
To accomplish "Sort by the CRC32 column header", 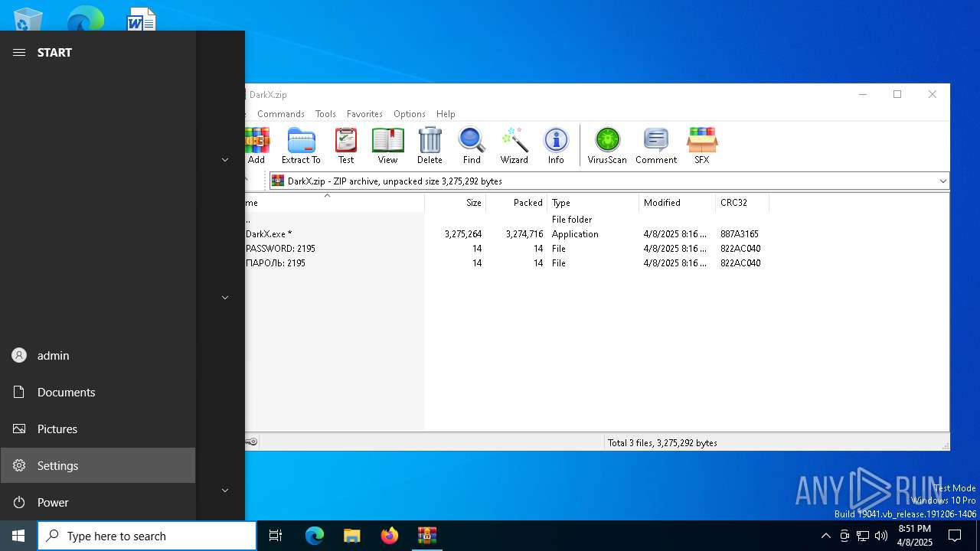I will (742, 203).
